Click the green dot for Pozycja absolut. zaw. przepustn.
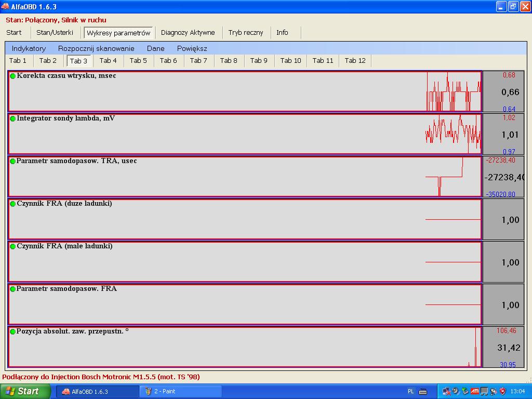This screenshot has height=399, width=532. tap(13, 331)
